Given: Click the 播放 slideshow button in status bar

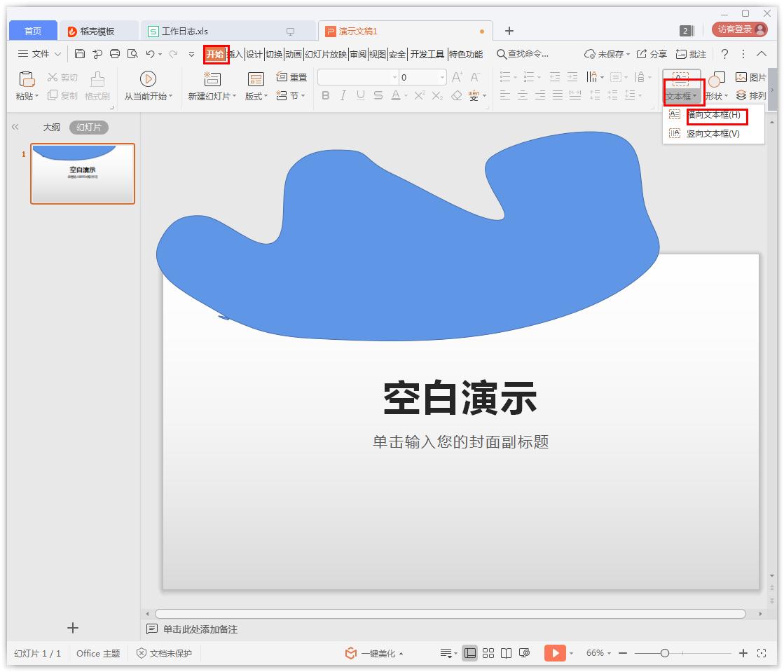Looking at the screenshot, I should [556, 652].
